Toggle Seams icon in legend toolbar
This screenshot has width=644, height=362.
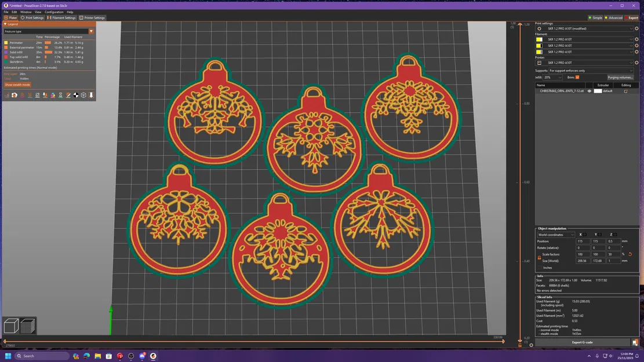pos(37,95)
